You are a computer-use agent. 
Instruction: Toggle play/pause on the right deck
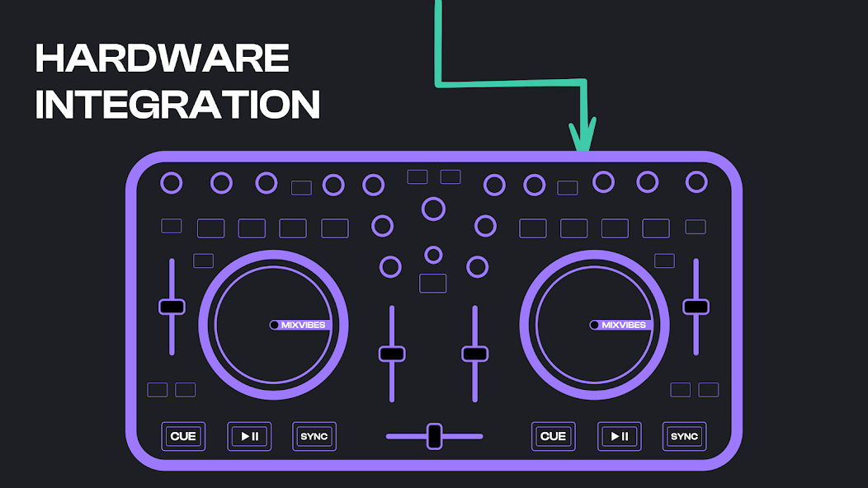click(x=619, y=436)
